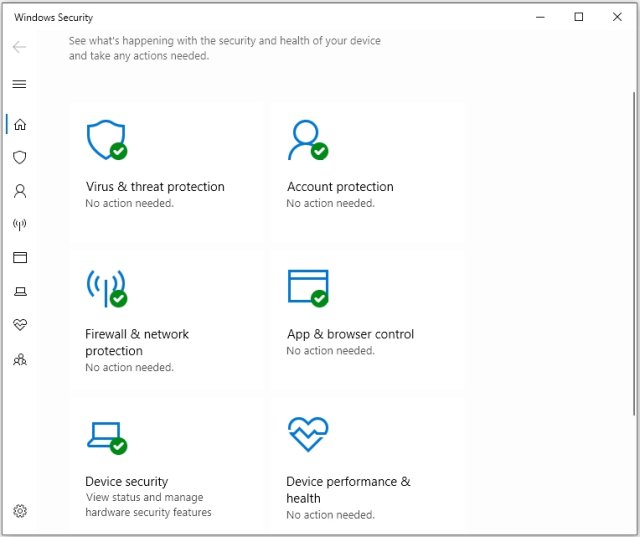Expand the hamburger navigation menu

coord(20,84)
